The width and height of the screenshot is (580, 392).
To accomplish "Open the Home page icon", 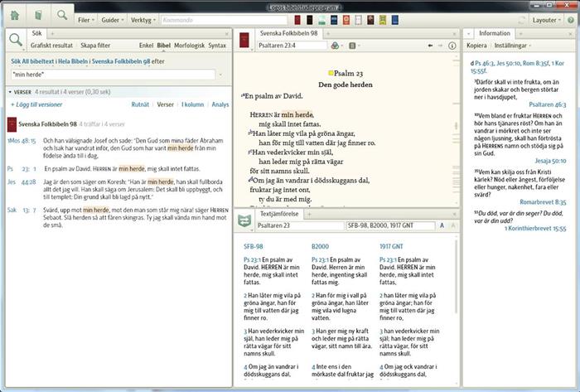I will (15, 15).
